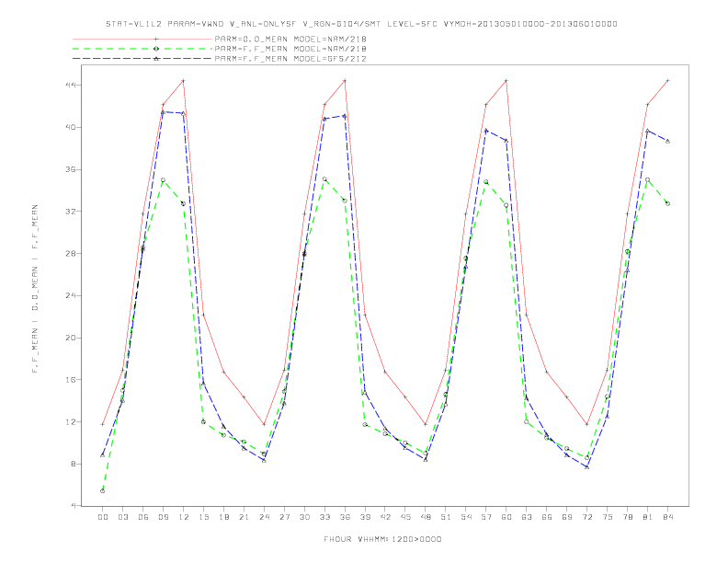Click y-axis tick label 44

coord(72,85)
